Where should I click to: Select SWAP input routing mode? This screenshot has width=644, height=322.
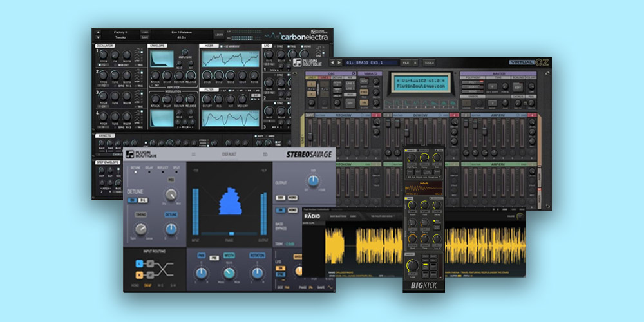(147, 285)
